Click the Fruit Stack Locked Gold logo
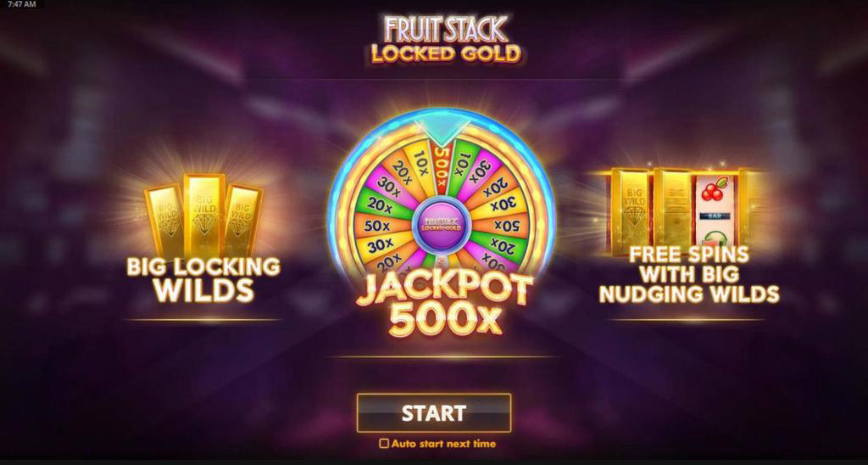This screenshot has height=465, width=868. click(445, 38)
